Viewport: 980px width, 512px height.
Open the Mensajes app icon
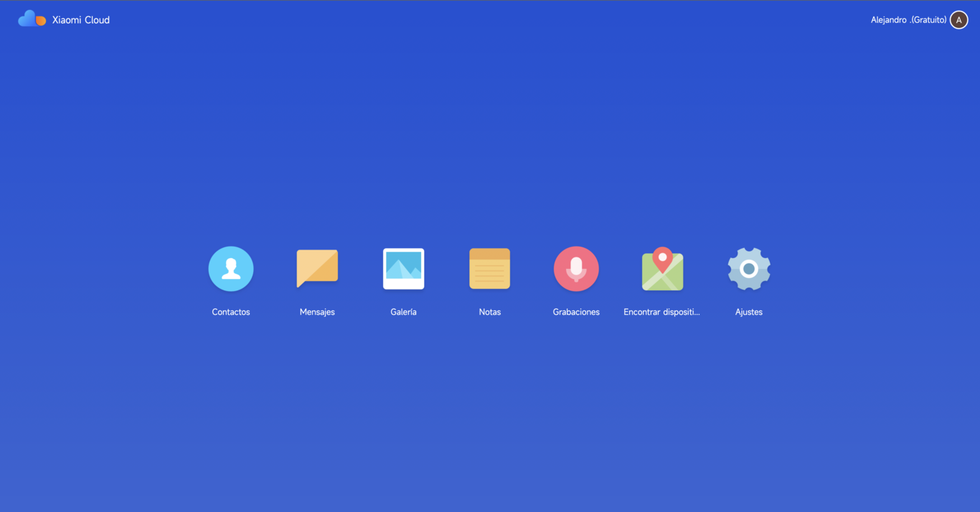coord(317,268)
